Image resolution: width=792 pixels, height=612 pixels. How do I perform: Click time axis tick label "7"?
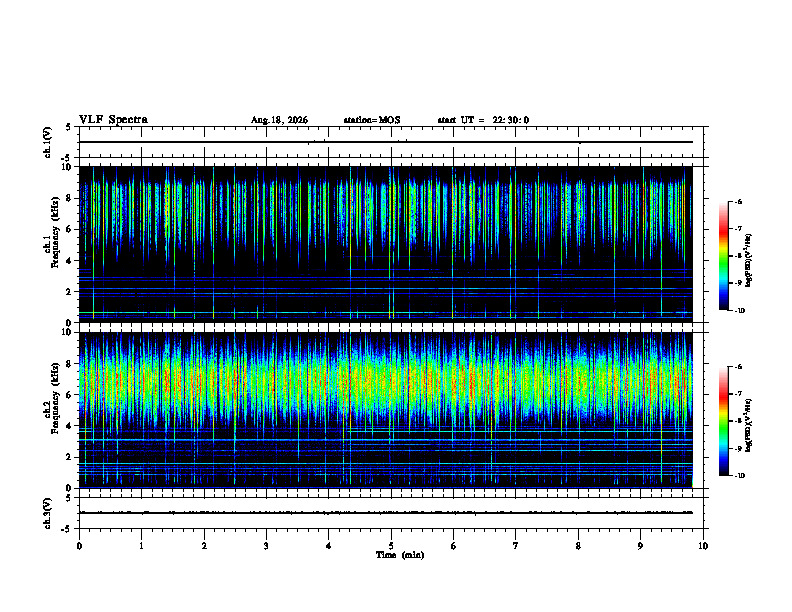(x=516, y=546)
